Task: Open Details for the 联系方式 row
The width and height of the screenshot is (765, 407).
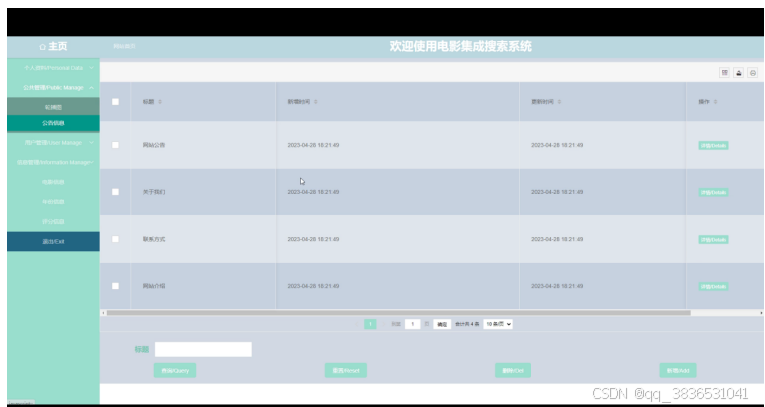Action: (713, 240)
